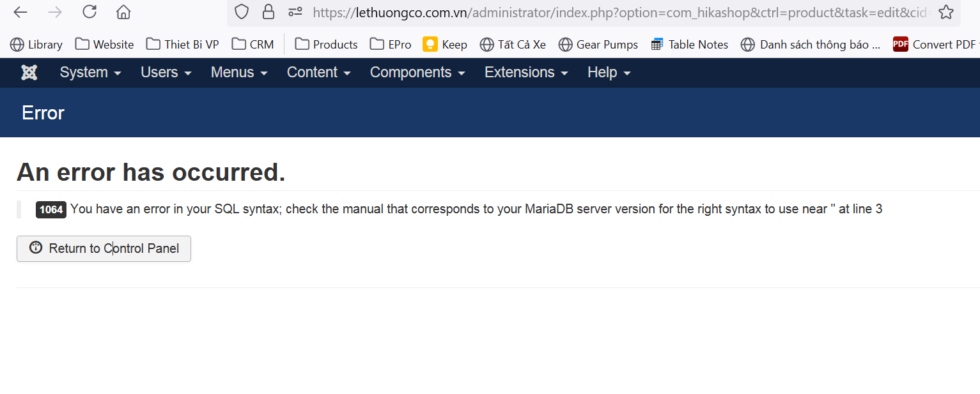980x394 pixels.
Task: Click the shield tracking protection icon
Action: 241,11
